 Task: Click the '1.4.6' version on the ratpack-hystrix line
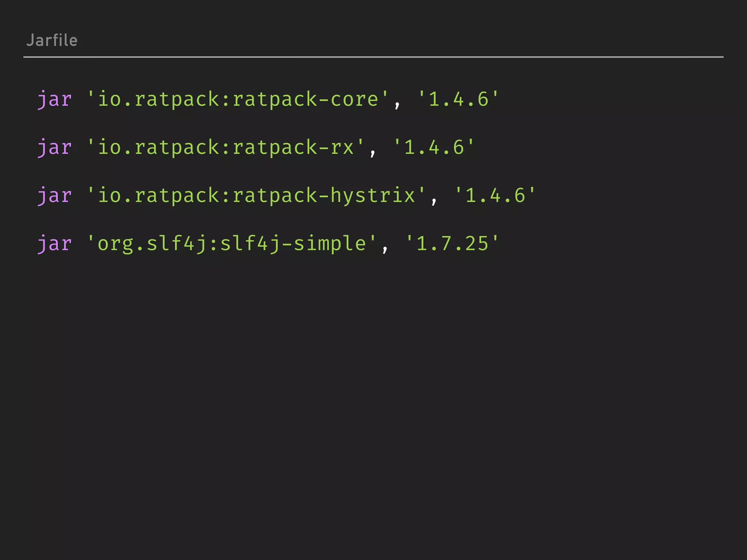point(495,195)
